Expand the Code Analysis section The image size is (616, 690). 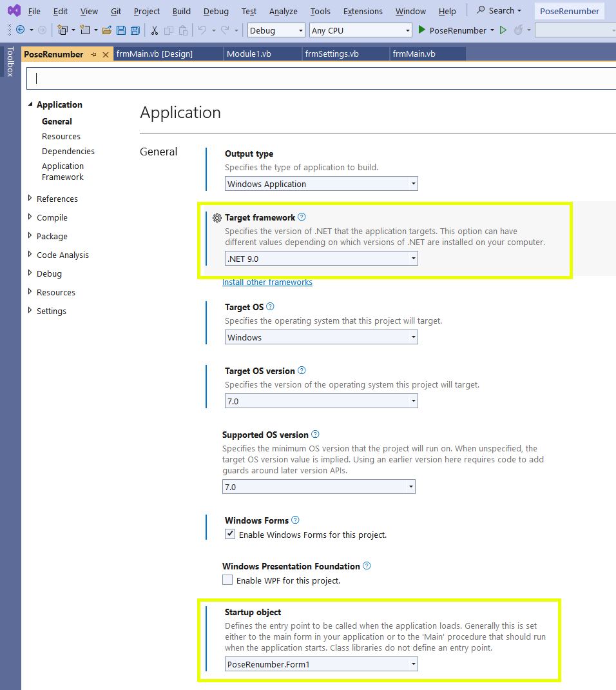coord(30,254)
